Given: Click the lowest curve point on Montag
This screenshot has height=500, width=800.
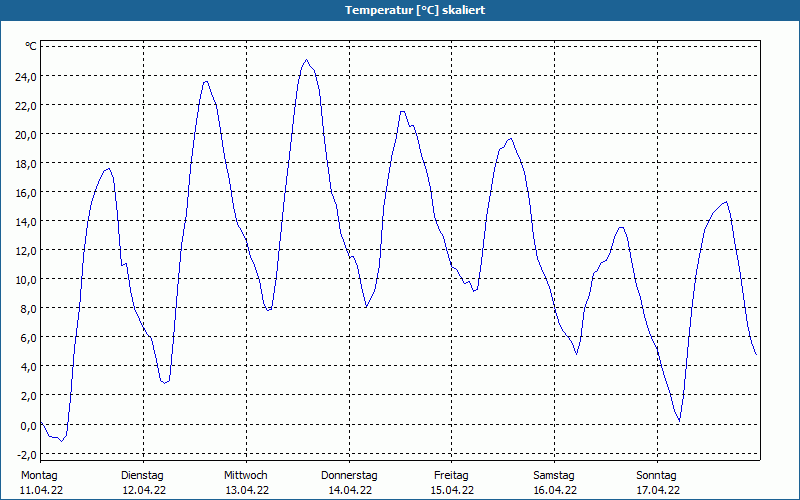Looking at the screenshot, I should click(x=62, y=441).
